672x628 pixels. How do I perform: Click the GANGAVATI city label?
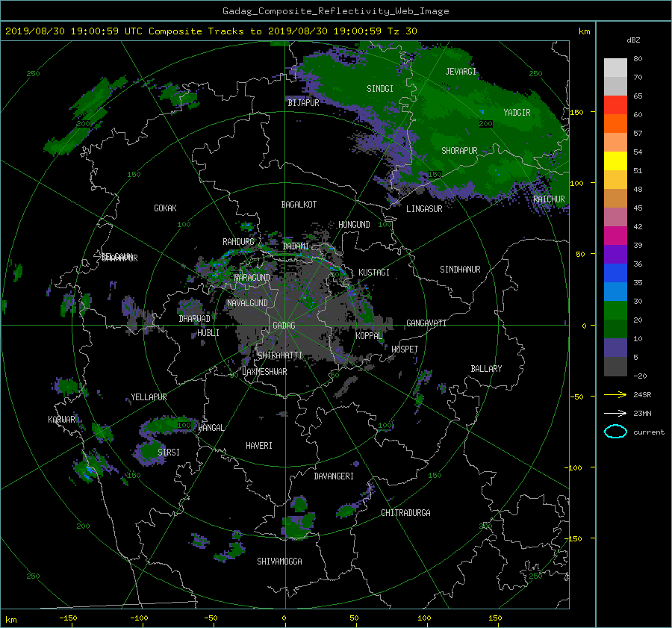(x=426, y=323)
